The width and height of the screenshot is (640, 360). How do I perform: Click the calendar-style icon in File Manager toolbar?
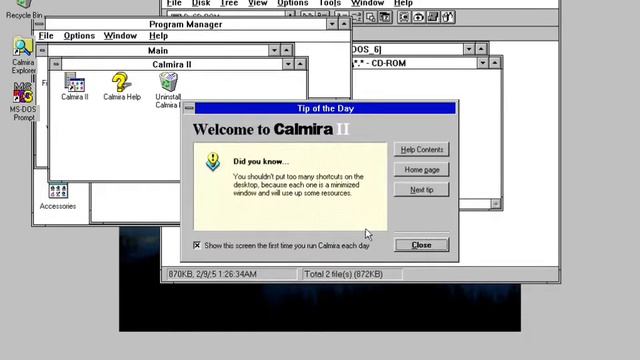click(x=385, y=17)
